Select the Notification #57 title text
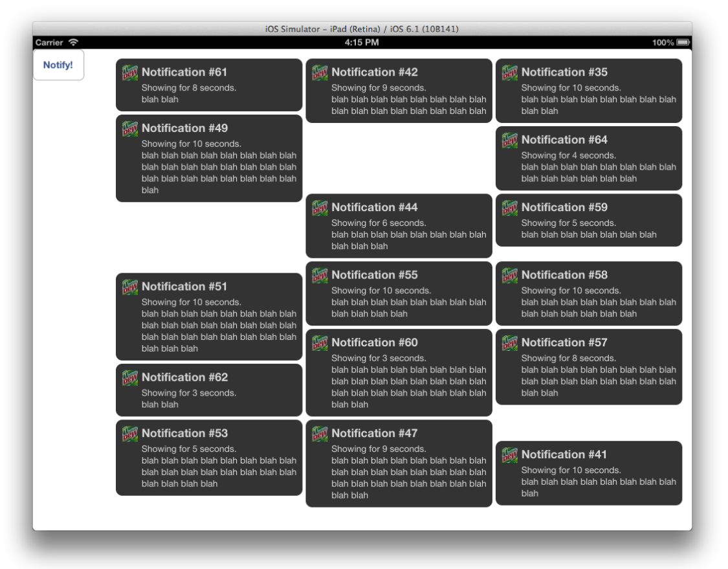 (564, 342)
